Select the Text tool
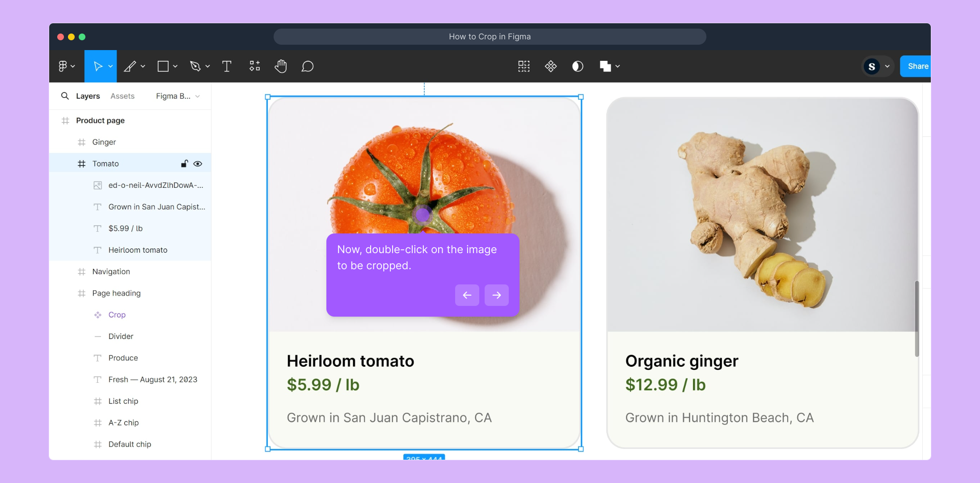This screenshot has width=980, height=483. click(227, 67)
